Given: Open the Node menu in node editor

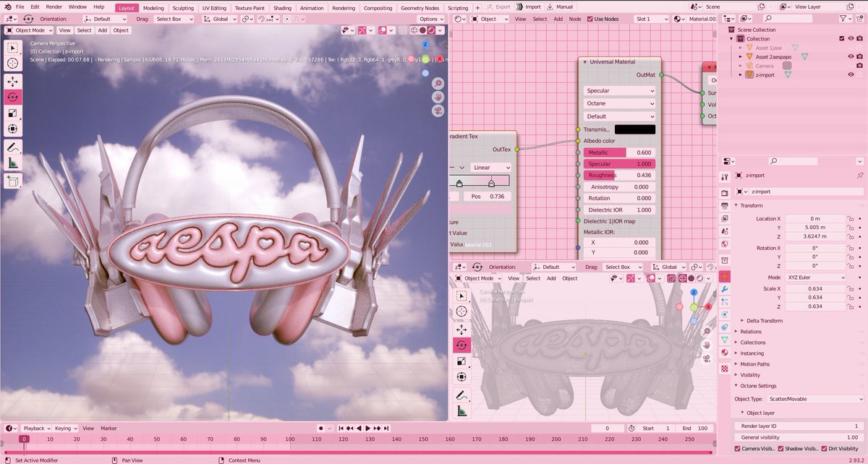Looking at the screenshot, I should tap(575, 19).
